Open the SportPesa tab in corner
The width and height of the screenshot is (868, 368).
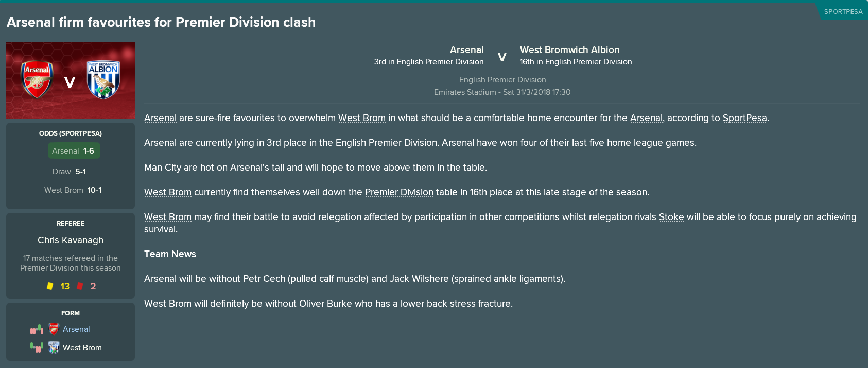(843, 11)
